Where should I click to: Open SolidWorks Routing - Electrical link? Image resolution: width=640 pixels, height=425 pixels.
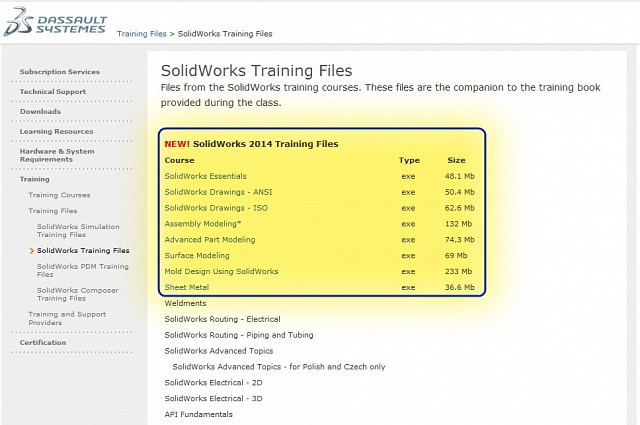click(x=222, y=320)
